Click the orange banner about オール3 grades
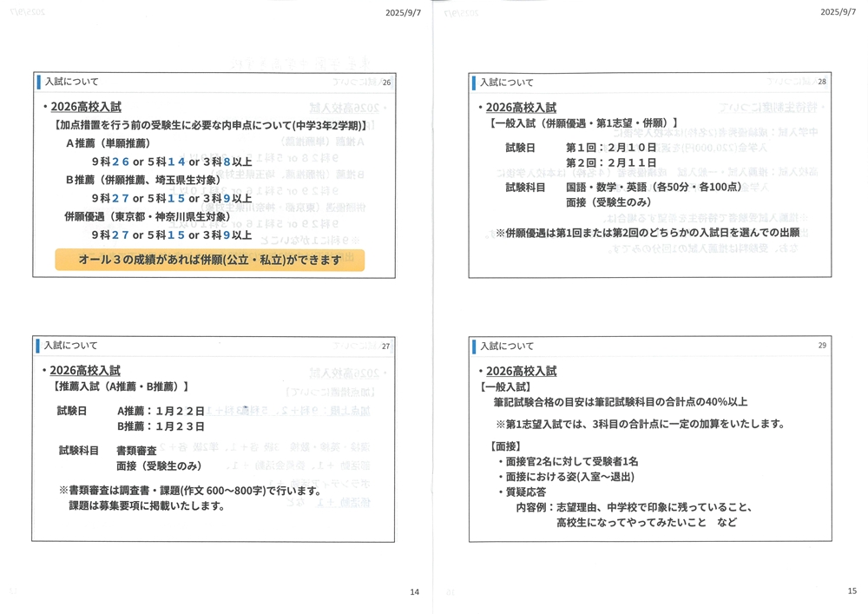868x614 pixels. pyautogui.click(x=209, y=260)
